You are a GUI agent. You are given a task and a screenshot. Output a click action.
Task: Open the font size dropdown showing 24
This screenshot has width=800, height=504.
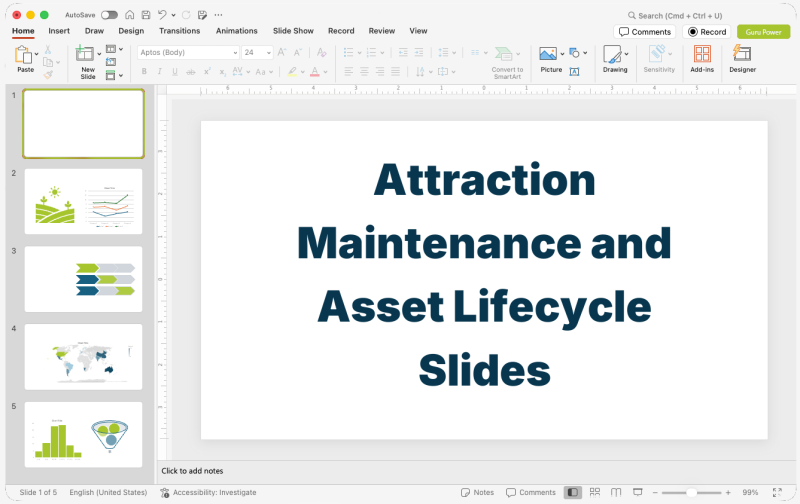(x=257, y=52)
